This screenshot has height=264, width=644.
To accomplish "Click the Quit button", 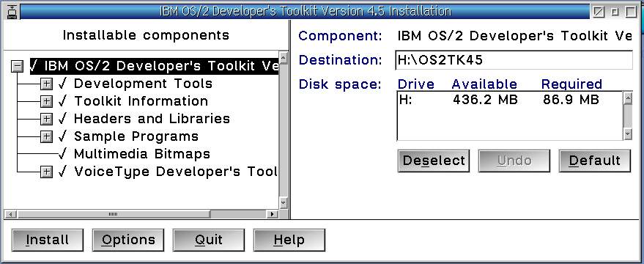I will click(x=209, y=240).
